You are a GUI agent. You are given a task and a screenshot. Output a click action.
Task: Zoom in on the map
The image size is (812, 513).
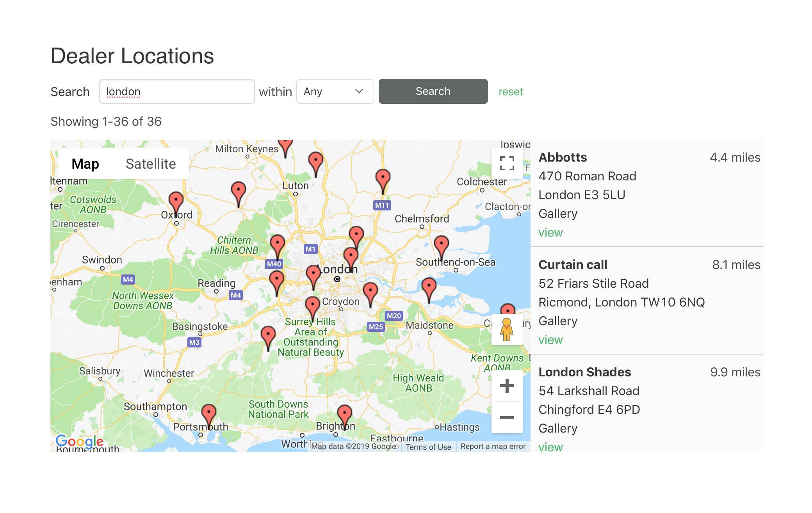pyautogui.click(x=507, y=386)
